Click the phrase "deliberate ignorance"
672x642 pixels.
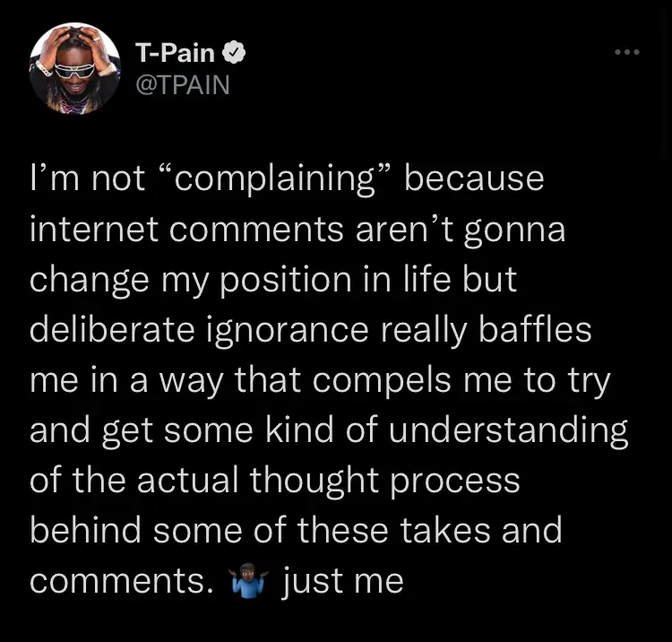pyautogui.click(x=200, y=330)
